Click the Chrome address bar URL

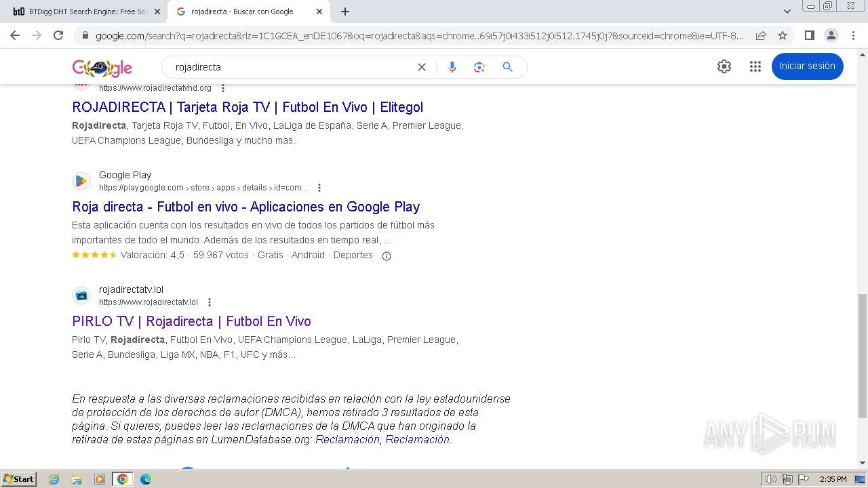point(420,35)
